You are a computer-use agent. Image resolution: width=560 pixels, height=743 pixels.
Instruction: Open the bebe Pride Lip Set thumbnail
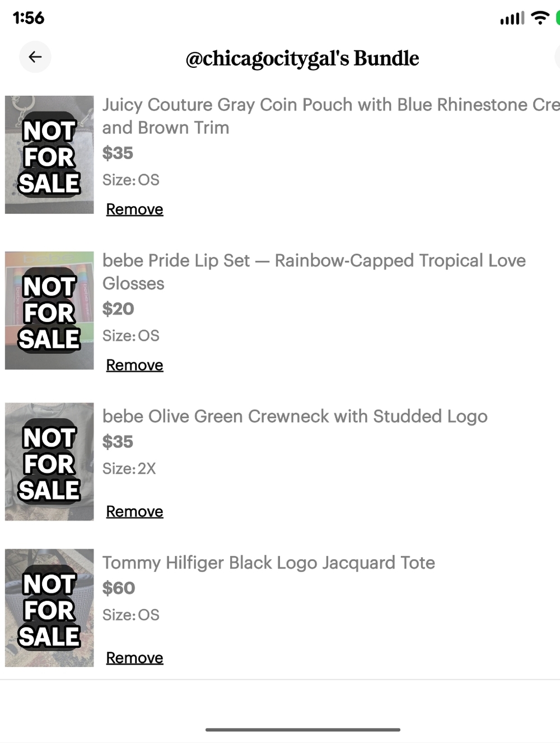[x=49, y=310]
